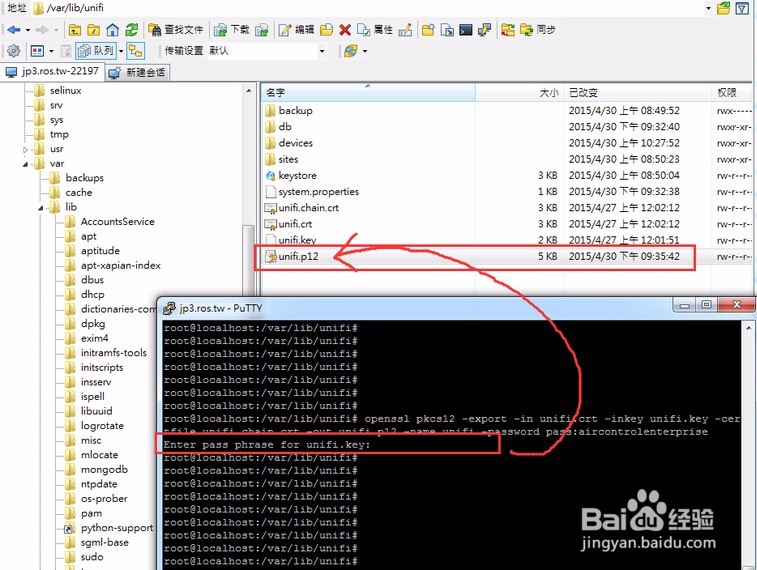This screenshot has height=570, width=757.
Task: Open the address bar dropdown arrow
Action: [x=708, y=8]
